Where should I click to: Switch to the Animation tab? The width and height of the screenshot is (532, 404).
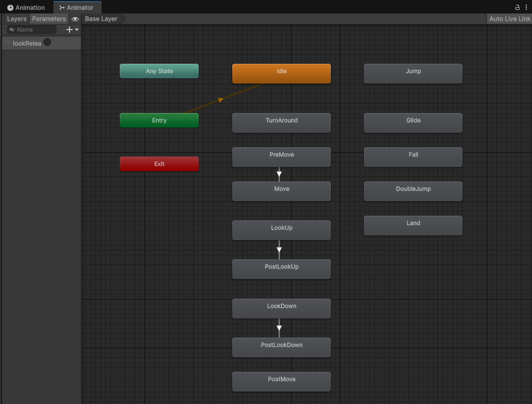pyautogui.click(x=26, y=7)
